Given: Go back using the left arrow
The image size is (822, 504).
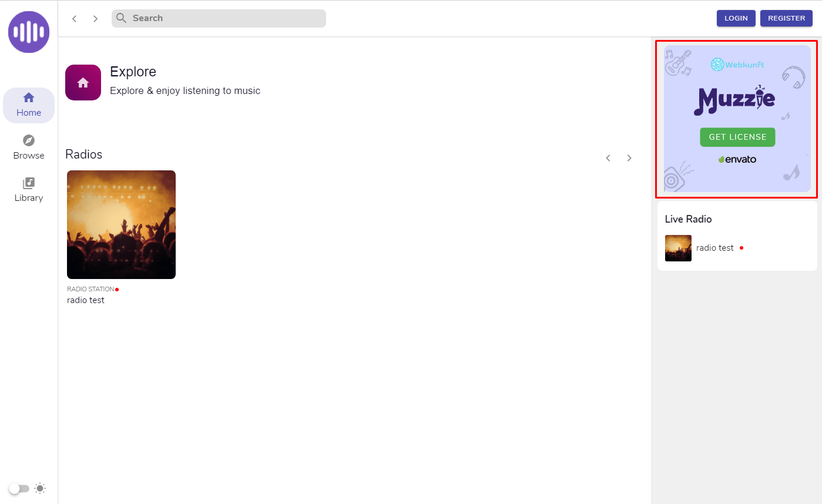Looking at the screenshot, I should pos(75,19).
